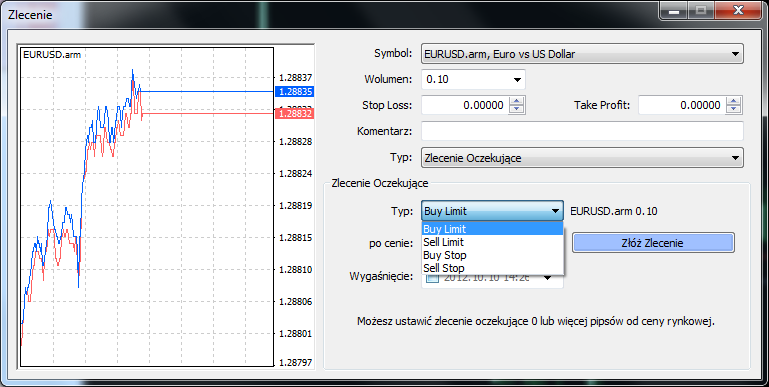Screen dimensions: 769x387
Task: Click the 1.28815 price axis label
Action: pos(295,237)
